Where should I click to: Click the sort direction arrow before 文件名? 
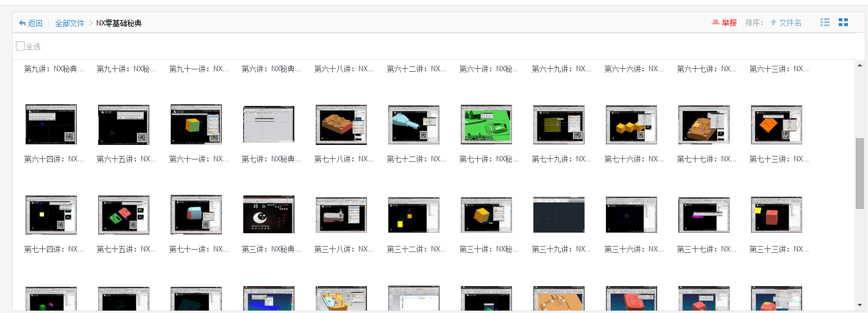point(774,23)
